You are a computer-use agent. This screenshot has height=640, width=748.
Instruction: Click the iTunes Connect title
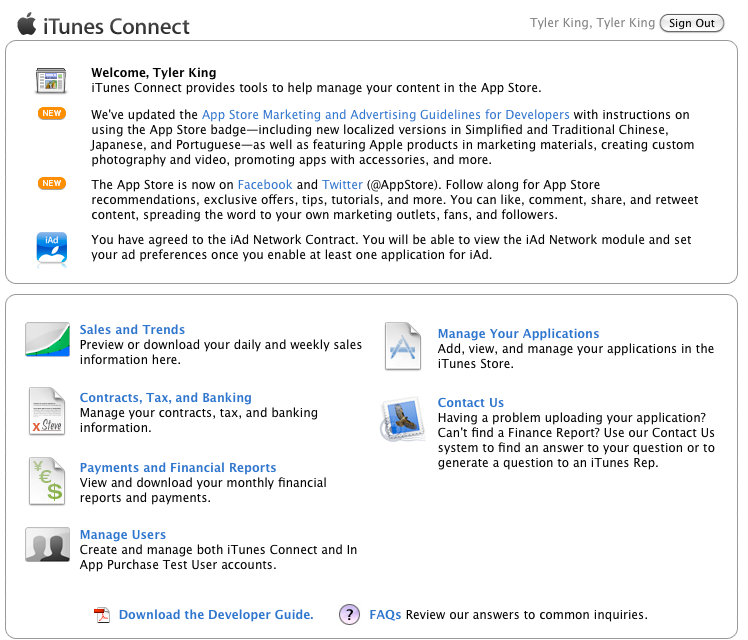[x=116, y=27]
